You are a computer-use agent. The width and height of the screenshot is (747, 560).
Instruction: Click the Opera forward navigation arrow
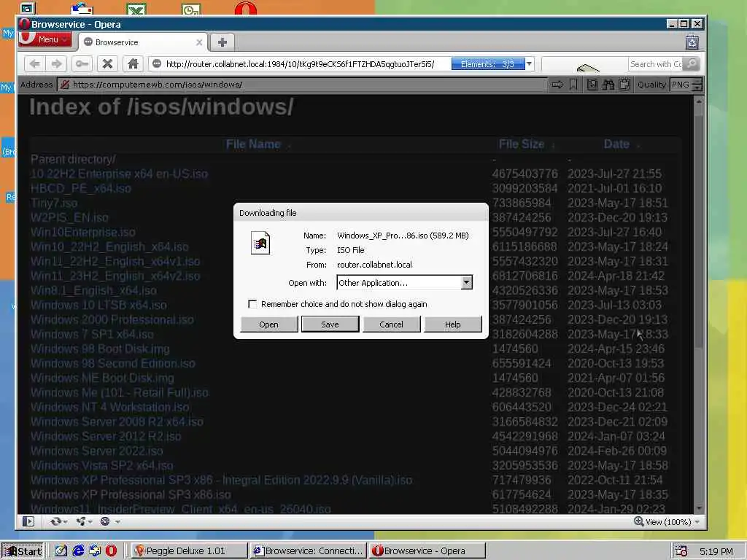click(x=57, y=64)
